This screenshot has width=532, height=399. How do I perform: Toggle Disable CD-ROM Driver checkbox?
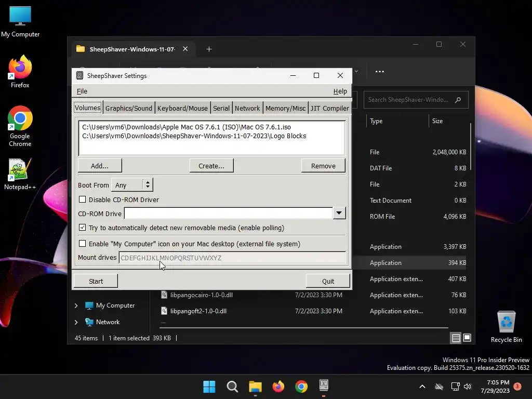tap(83, 199)
